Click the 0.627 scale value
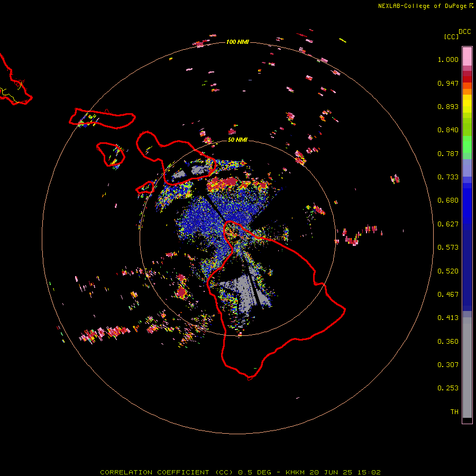This screenshot has height=476, width=476. point(448,224)
